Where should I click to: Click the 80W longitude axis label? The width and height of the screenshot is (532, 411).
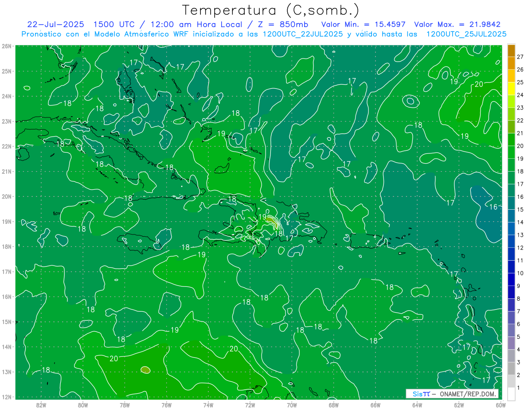coord(83,405)
